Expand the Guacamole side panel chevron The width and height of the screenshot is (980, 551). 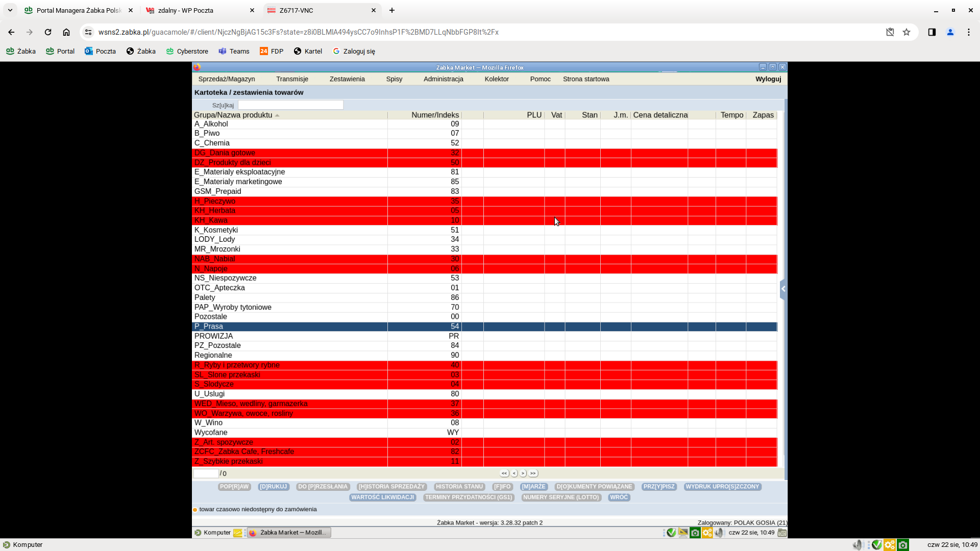[783, 289]
